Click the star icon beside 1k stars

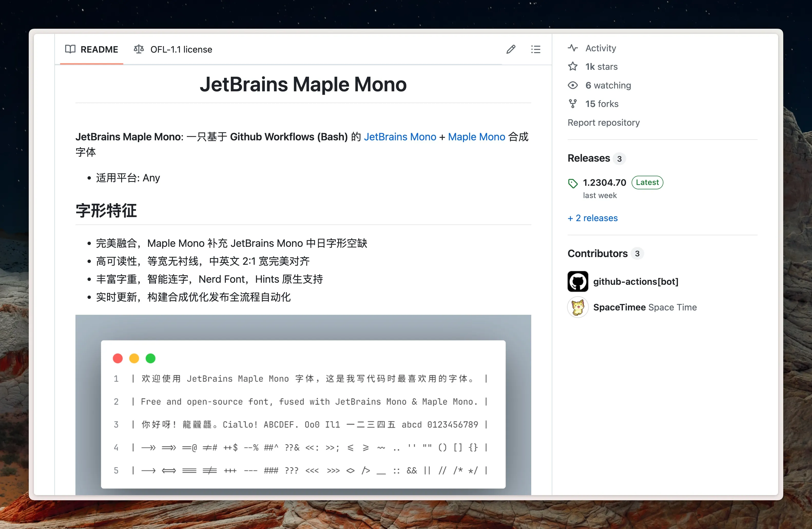point(573,66)
